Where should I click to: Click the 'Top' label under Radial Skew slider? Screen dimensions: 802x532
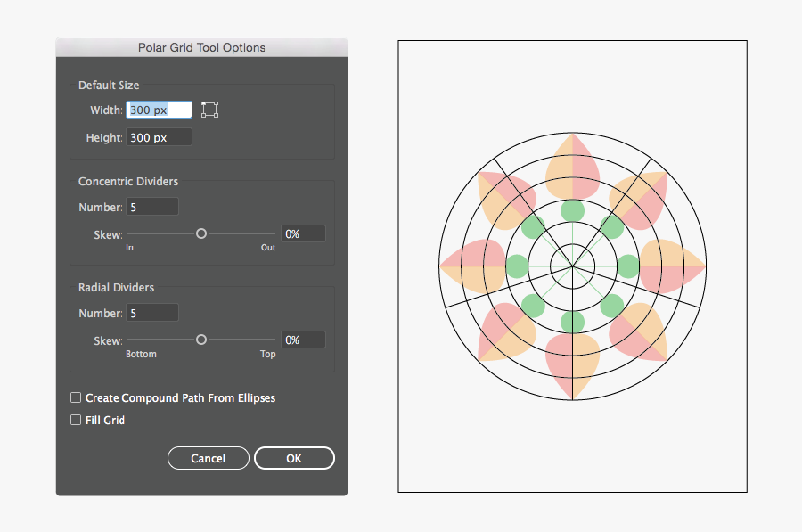(x=268, y=354)
